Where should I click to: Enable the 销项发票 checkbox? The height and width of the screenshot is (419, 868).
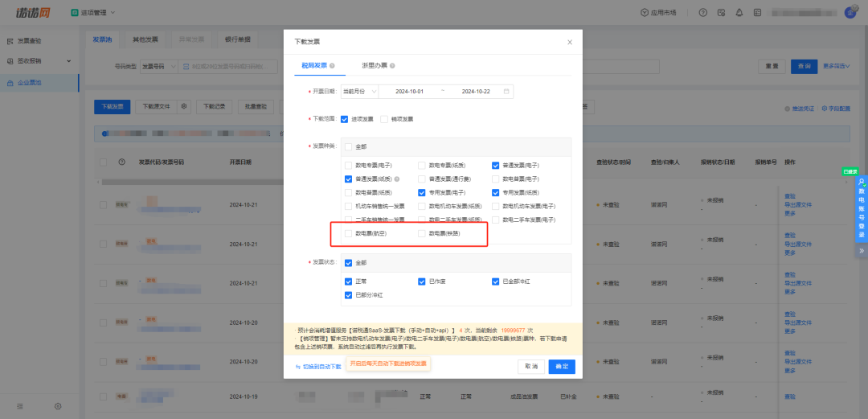coord(384,119)
